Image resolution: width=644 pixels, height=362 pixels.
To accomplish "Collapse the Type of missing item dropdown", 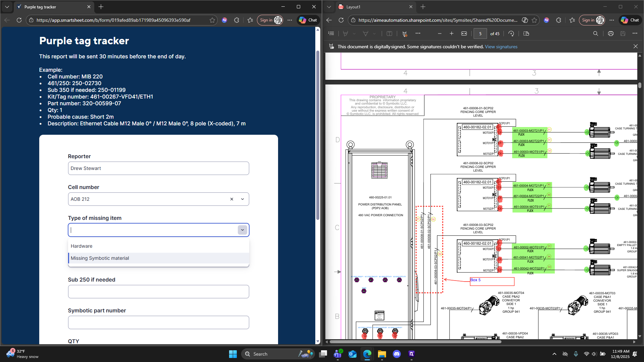I will click(243, 230).
